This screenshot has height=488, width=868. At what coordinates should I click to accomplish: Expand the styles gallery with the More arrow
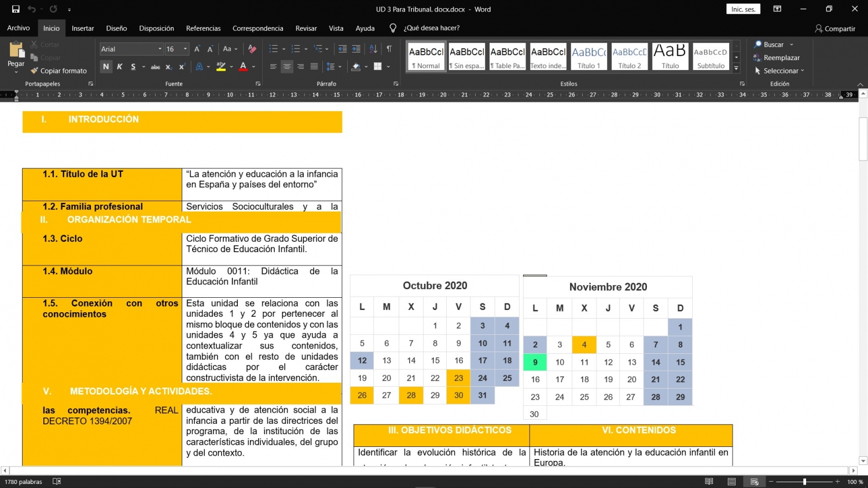736,68
